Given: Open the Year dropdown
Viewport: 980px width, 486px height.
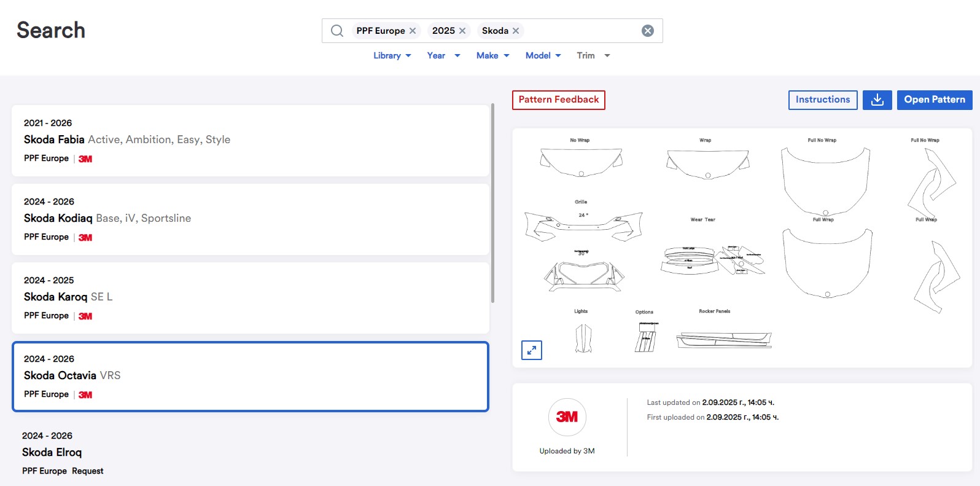Looking at the screenshot, I should point(443,55).
